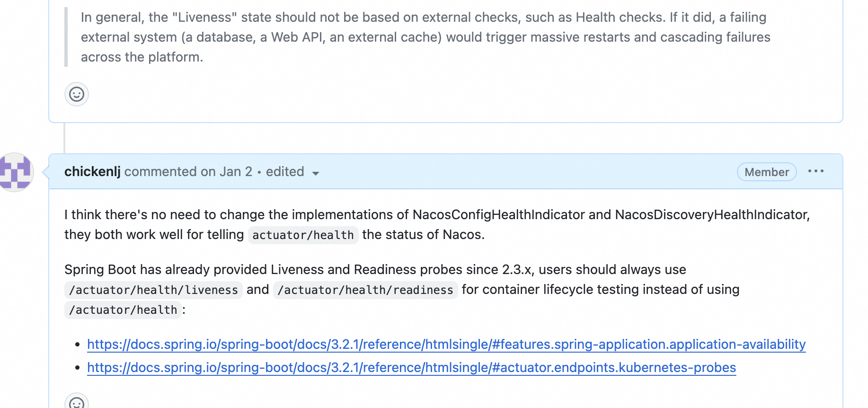Click the 'commented on Jan 2' timestamp
Viewport: 868px width, 408px height.
[x=188, y=171]
